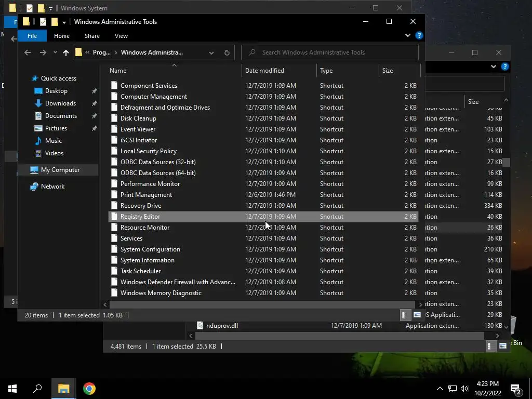Open address bar history dropdown
532x399 pixels.
(211, 52)
